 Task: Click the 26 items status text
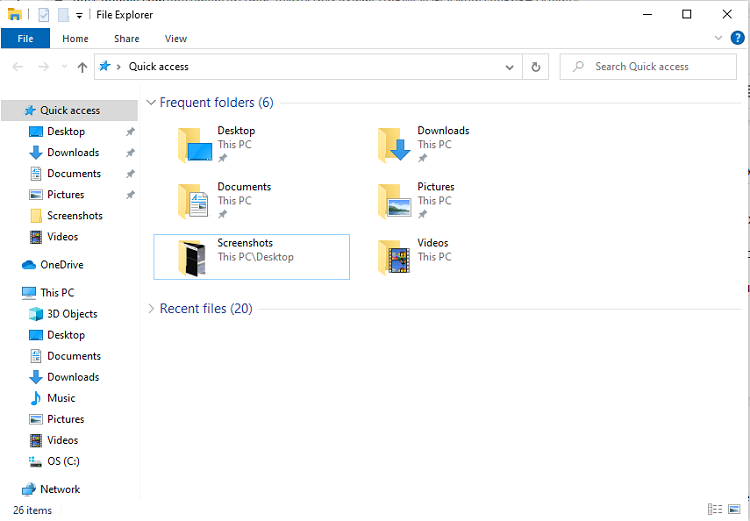click(x=33, y=510)
